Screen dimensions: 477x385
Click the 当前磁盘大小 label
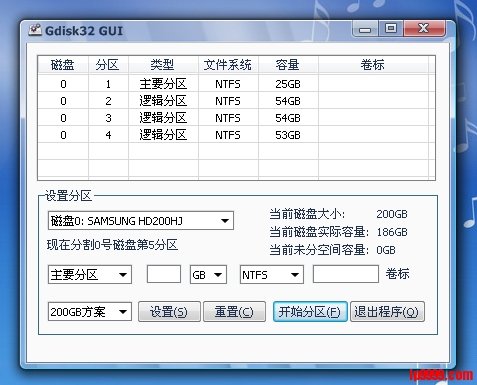pos(307,214)
